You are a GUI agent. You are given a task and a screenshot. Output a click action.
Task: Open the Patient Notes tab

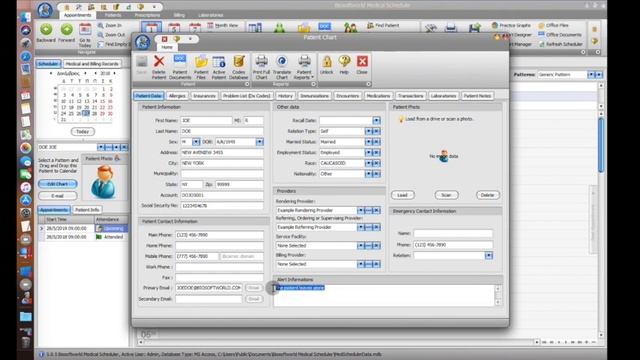point(477,96)
